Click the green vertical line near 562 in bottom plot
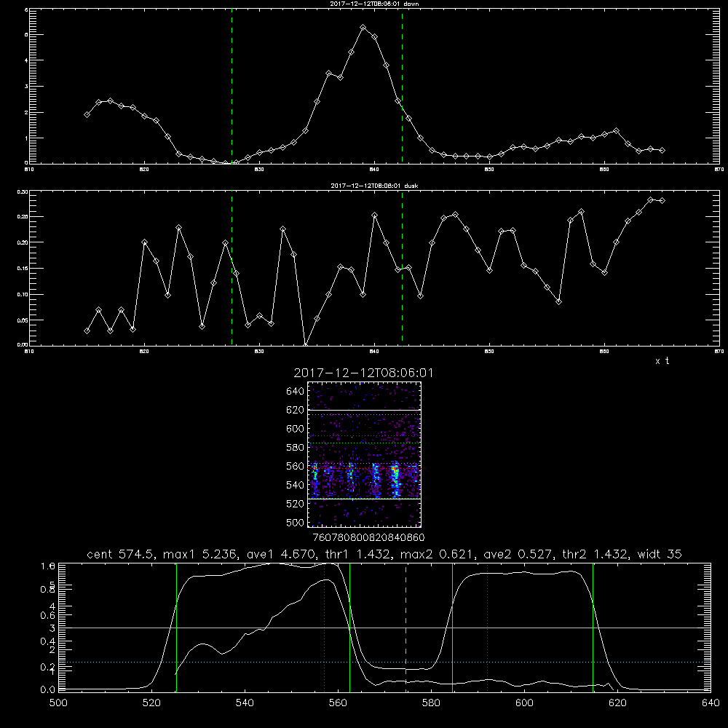Viewport: 728px width, 728px height. [x=349, y=628]
